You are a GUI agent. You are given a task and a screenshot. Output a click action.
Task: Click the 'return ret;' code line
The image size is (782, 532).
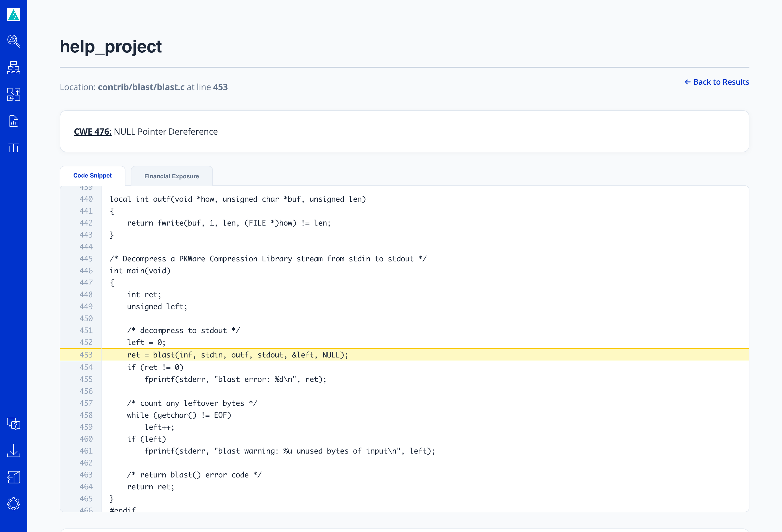150,487
